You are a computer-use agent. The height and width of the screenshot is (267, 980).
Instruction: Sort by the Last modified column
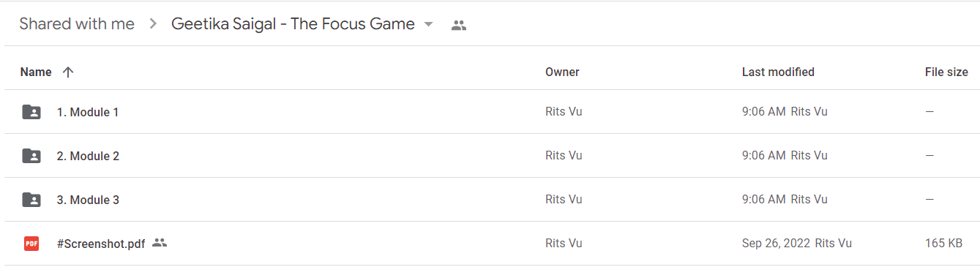pos(778,72)
